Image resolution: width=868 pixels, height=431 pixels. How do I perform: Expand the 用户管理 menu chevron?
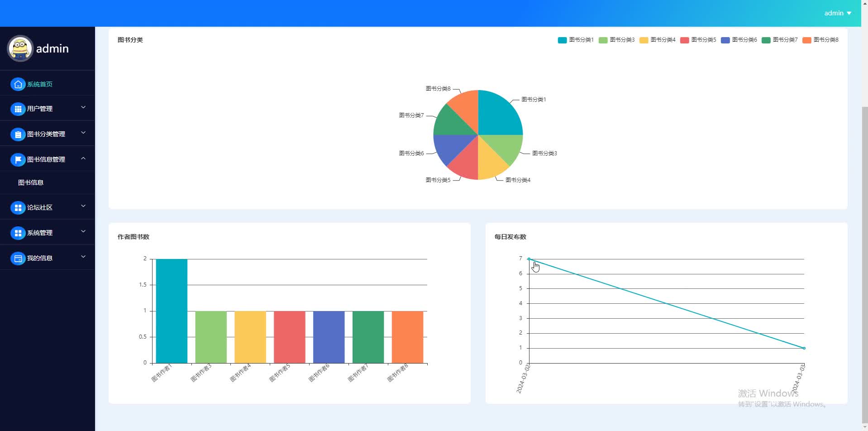point(83,107)
